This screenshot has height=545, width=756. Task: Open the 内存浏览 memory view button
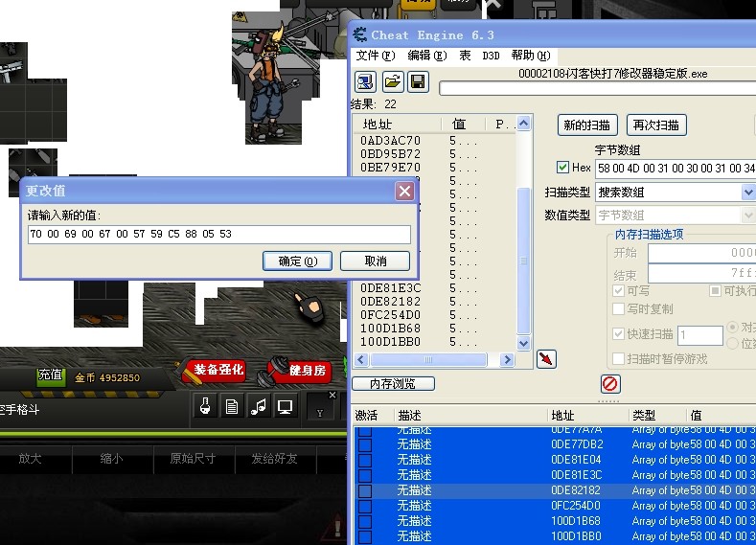tap(394, 383)
